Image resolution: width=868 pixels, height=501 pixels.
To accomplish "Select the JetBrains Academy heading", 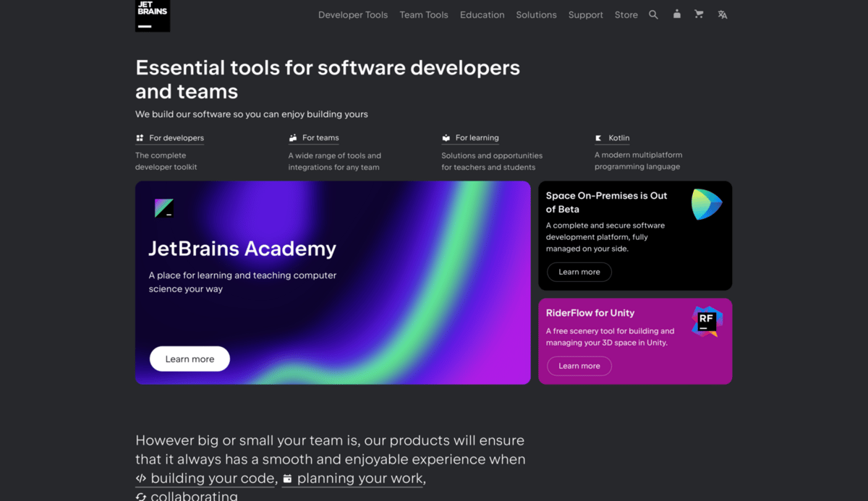I will pyautogui.click(x=242, y=249).
